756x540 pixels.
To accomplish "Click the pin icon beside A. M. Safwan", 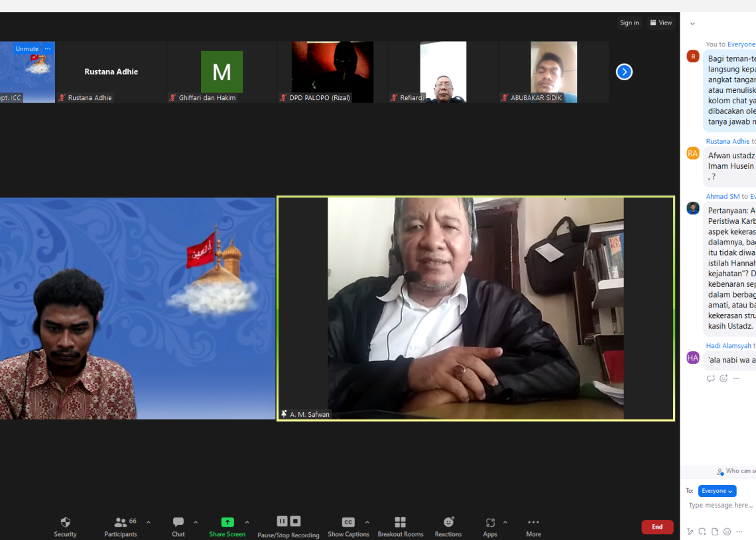I will point(284,414).
